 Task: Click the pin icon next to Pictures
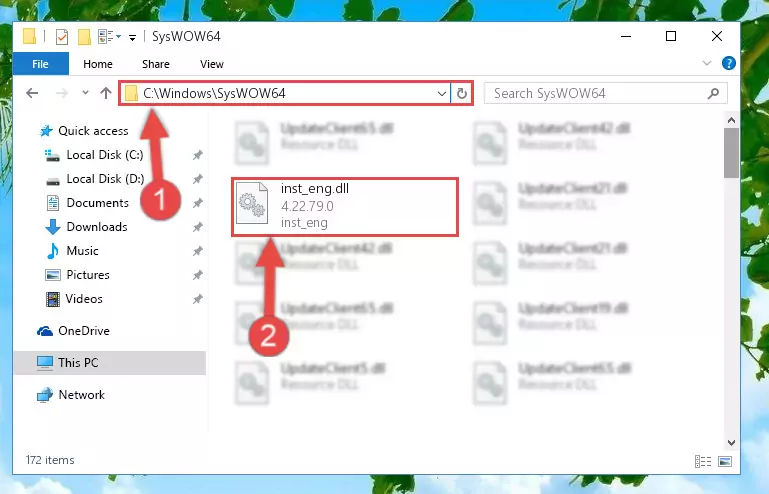pyautogui.click(x=197, y=275)
